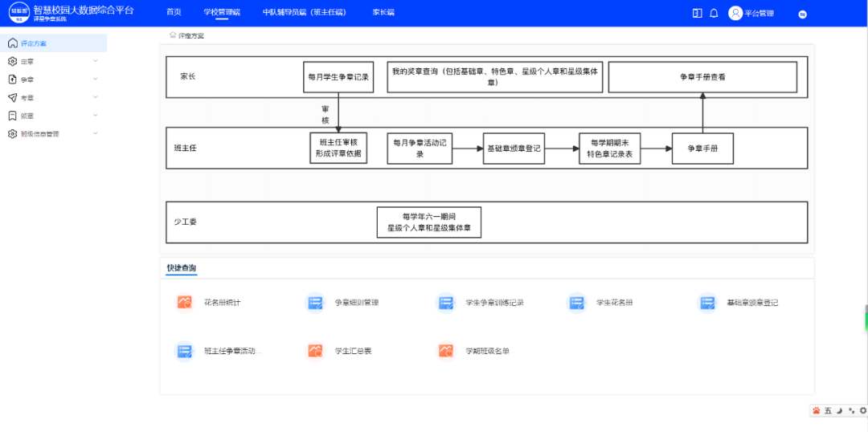Viewport: 868px width, 432px height.
Task: Open the 基础章颁章登记 shortcut icon
Action: pyautogui.click(x=707, y=303)
